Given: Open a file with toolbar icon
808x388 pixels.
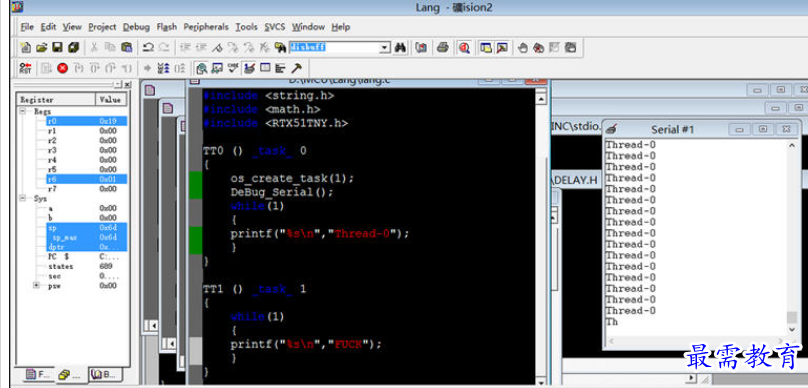Looking at the screenshot, I should pos(41,47).
